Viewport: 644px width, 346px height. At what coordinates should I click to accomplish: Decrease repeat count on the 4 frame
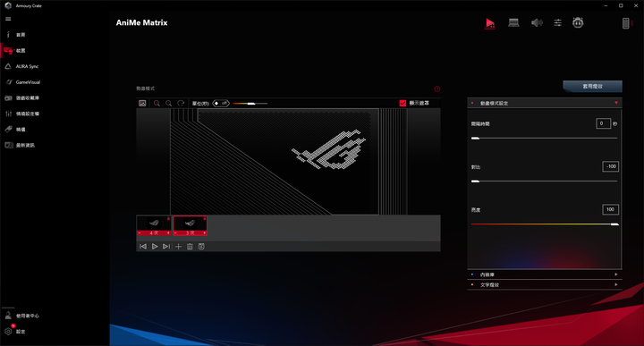pyautogui.click(x=140, y=233)
